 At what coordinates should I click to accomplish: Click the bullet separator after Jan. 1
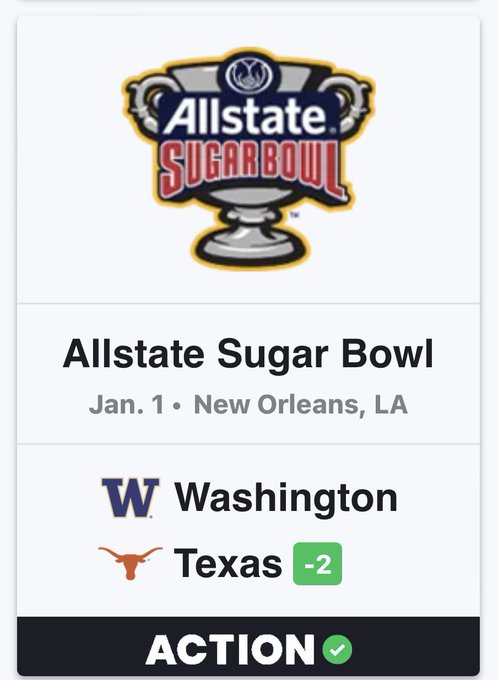click(176, 407)
